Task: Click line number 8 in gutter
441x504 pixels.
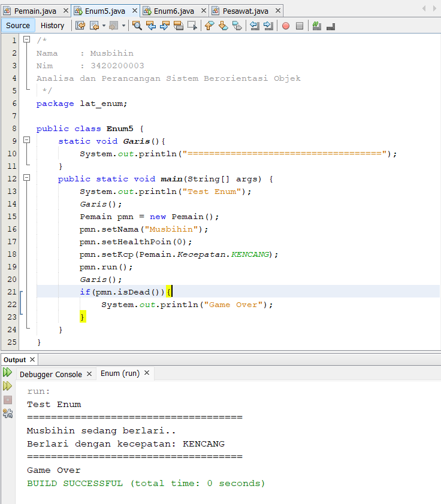Action: 14,128
